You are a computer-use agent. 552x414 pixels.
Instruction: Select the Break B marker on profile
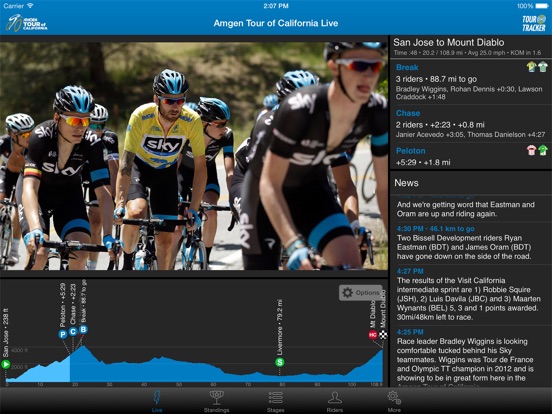tap(83, 329)
